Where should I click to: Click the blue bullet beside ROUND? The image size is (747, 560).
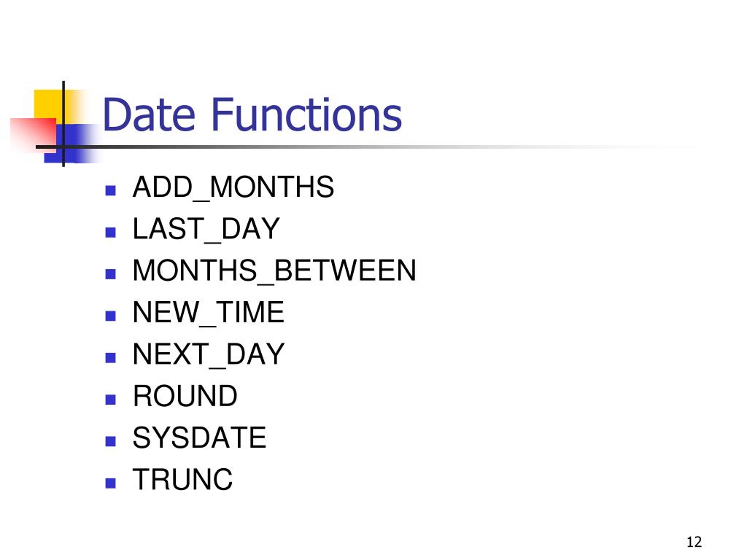coord(111,400)
